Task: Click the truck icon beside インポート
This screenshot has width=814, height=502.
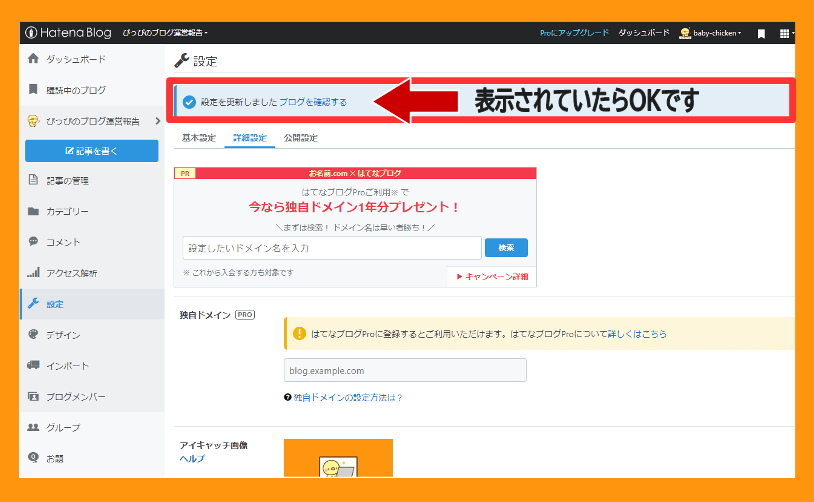Action: point(33,365)
